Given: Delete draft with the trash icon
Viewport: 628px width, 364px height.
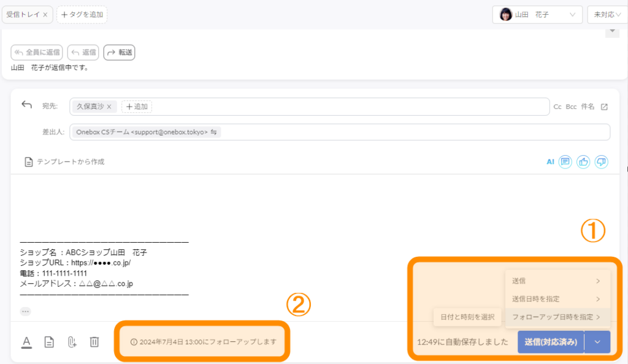Looking at the screenshot, I should [94, 342].
